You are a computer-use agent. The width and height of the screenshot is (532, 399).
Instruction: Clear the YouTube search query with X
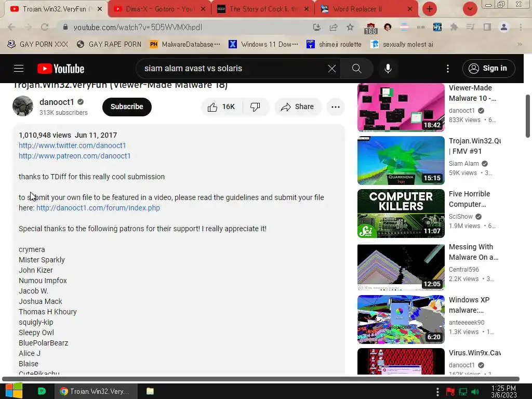332,69
